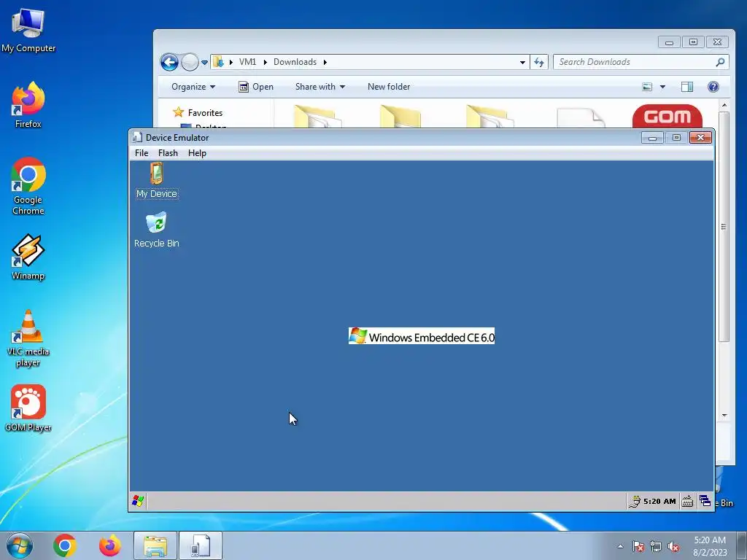Expand recent pages dropdown in Explorer
This screenshot has height=560, width=747.
click(204, 63)
